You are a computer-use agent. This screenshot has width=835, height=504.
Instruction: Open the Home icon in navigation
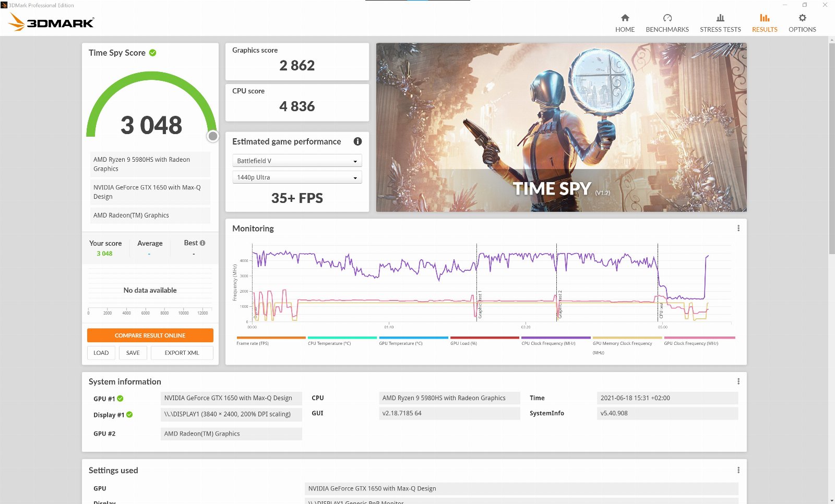pyautogui.click(x=625, y=18)
